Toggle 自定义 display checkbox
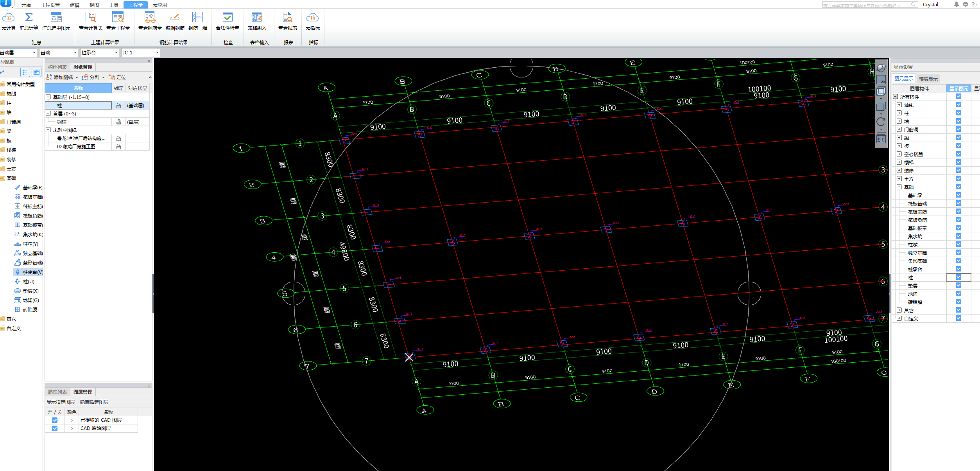Image resolution: width=980 pixels, height=471 pixels. point(959,318)
